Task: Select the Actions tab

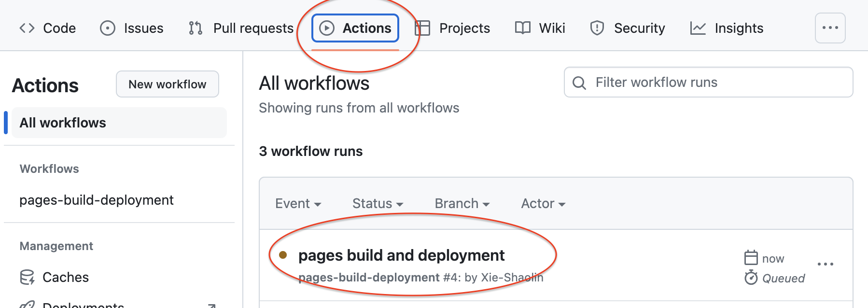Action: (x=355, y=28)
